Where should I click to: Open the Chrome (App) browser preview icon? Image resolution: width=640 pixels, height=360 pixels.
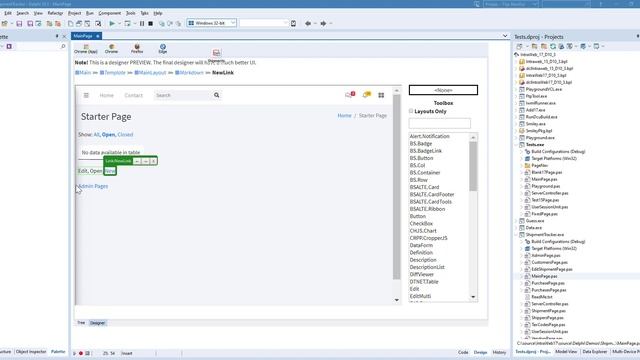(86, 49)
